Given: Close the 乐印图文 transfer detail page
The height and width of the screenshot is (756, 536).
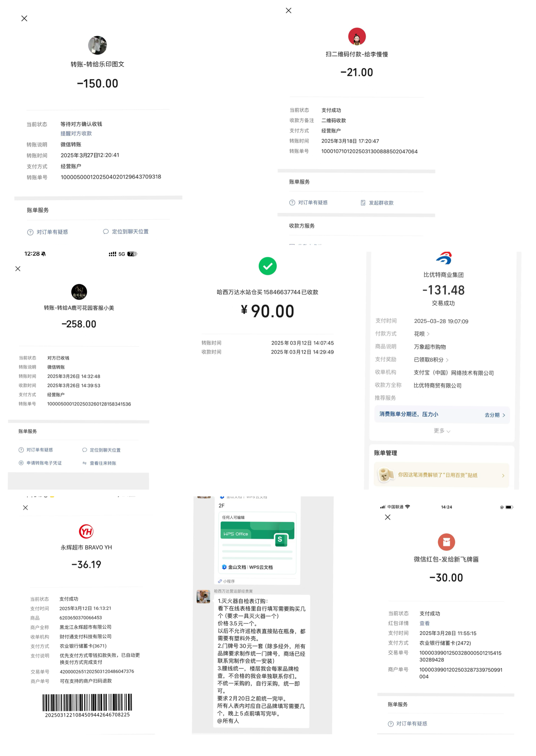Looking at the screenshot, I should coord(24,19).
